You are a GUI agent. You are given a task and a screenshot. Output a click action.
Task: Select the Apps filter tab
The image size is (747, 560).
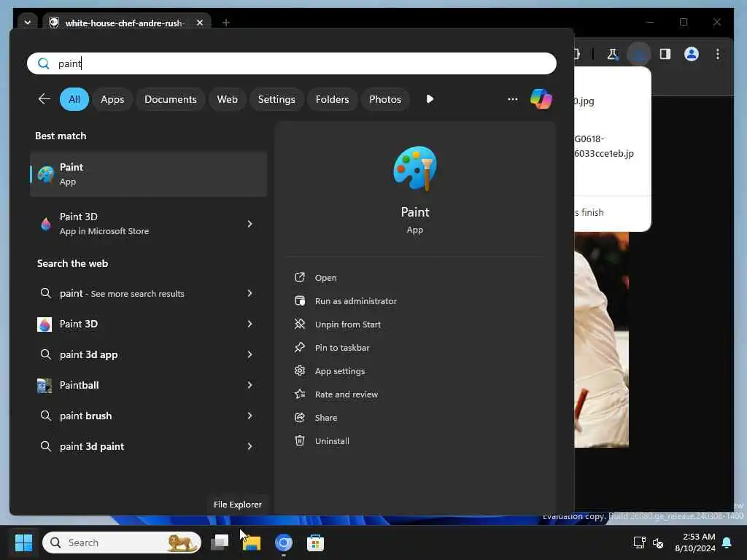click(x=112, y=99)
